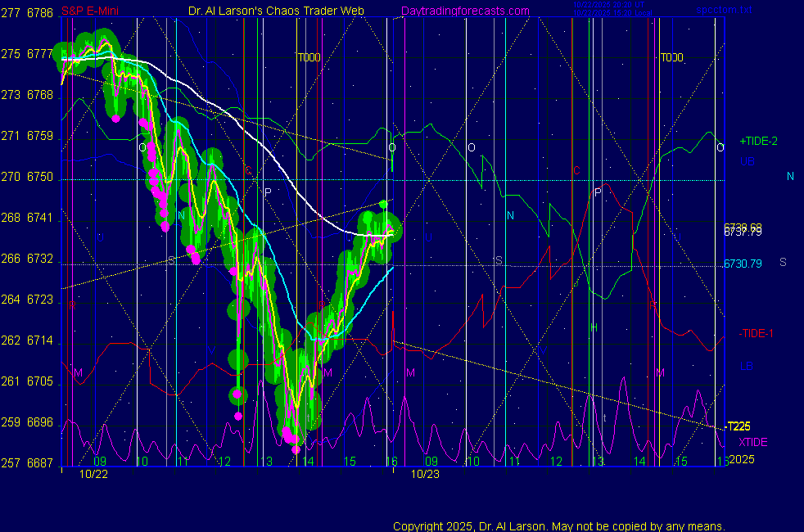The width and height of the screenshot is (804, 532).
Task: Select the -TIDE-1 legend label
Action: coord(757,333)
